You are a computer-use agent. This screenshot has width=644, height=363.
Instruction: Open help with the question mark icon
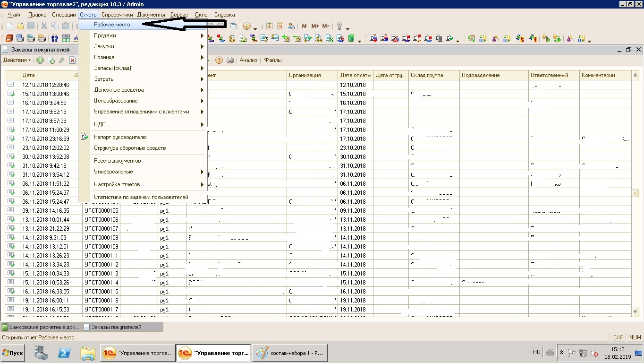(x=219, y=60)
